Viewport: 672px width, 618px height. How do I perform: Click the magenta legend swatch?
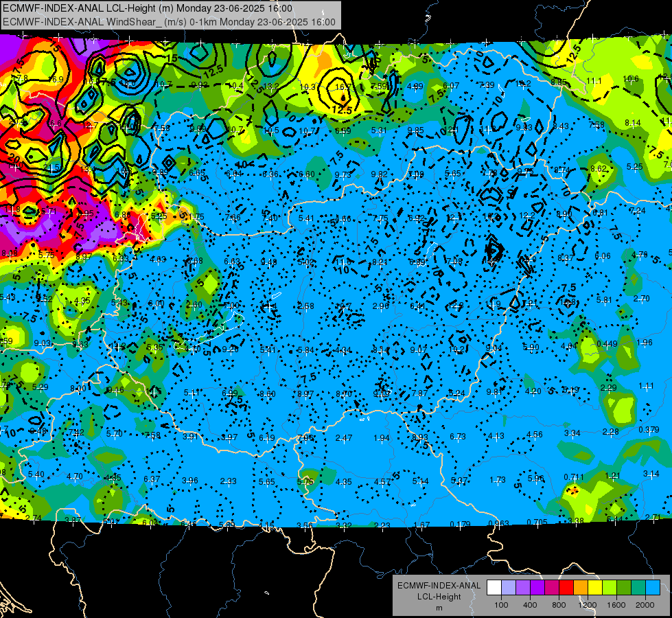[x=552, y=588]
